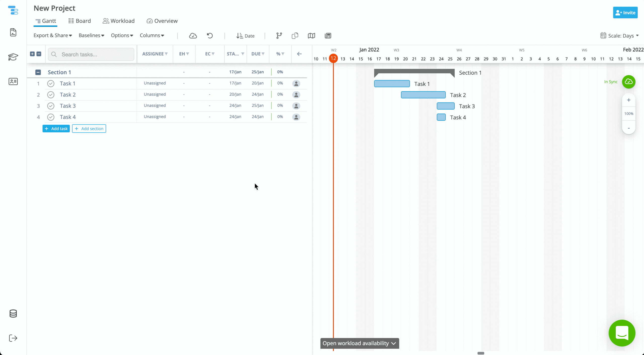Toggle Task 3's completion checkmark
The height and width of the screenshot is (355, 644).
click(51, 106)
